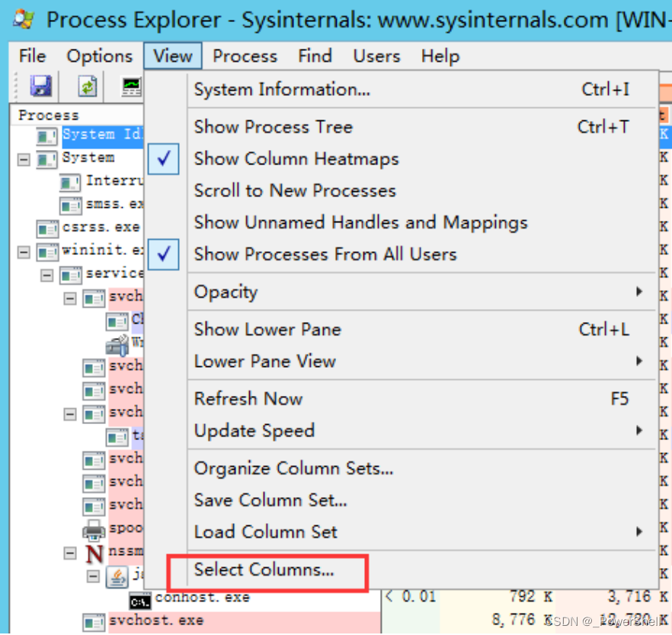Open the System Information graph toolbar icon
This screenshot has height=635, width=672.
point(132,87)
